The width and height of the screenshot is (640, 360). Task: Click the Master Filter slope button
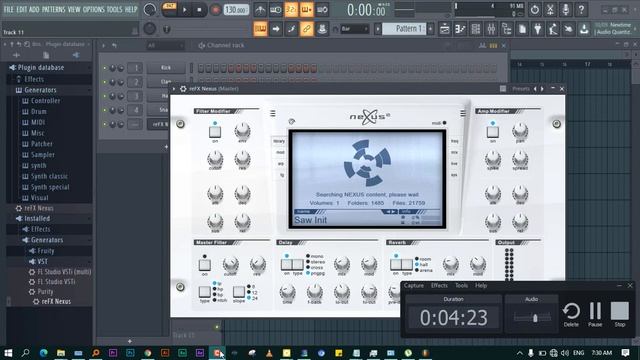(x=239, y=292)
